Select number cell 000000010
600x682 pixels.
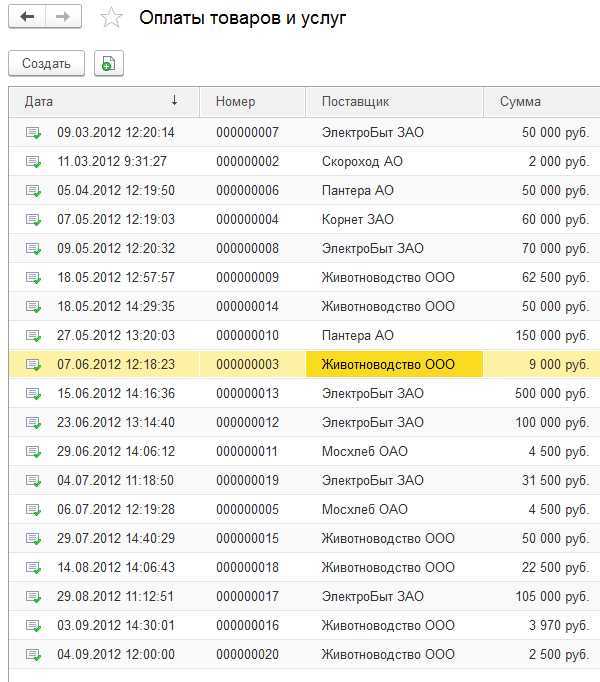point(248,335)
